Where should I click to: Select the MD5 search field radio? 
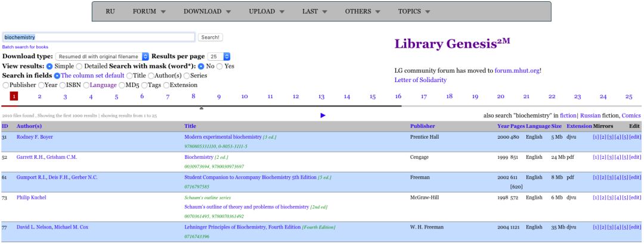click(x=122, y=85)
